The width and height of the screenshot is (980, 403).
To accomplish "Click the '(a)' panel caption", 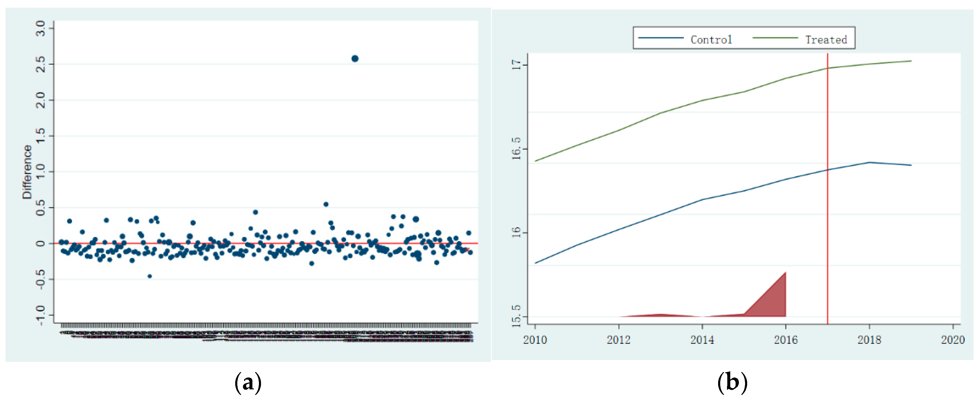I will pos(248,383).
